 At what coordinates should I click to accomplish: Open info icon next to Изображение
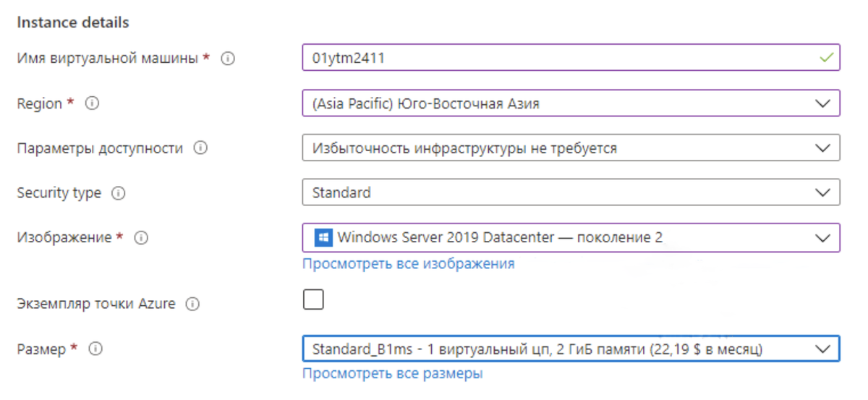[142, 237]
